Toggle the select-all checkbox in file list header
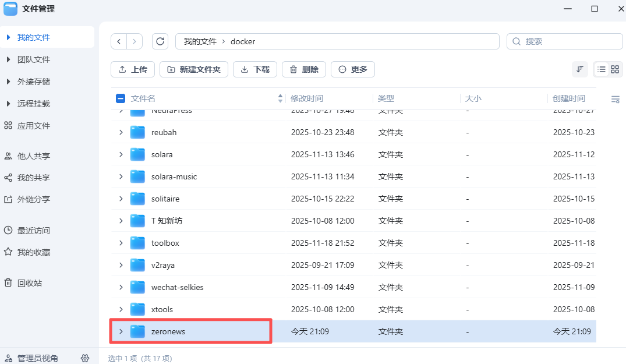 point(121,98)
